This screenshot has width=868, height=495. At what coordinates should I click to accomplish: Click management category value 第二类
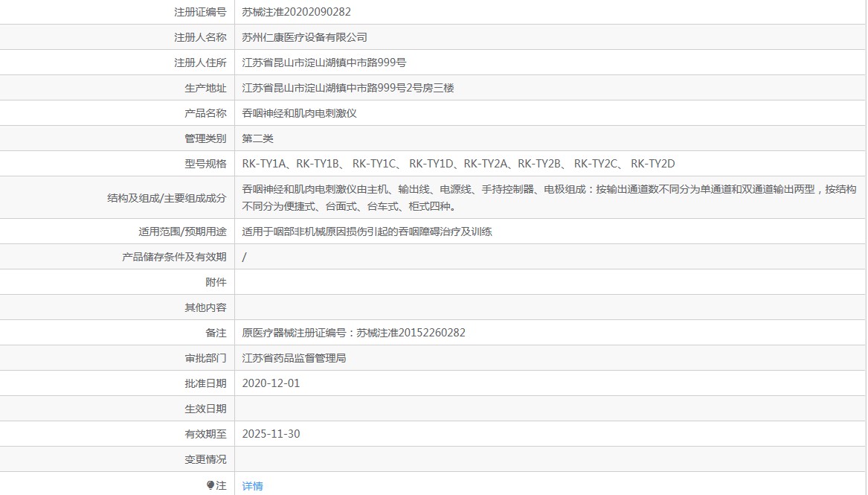(257, 138)
